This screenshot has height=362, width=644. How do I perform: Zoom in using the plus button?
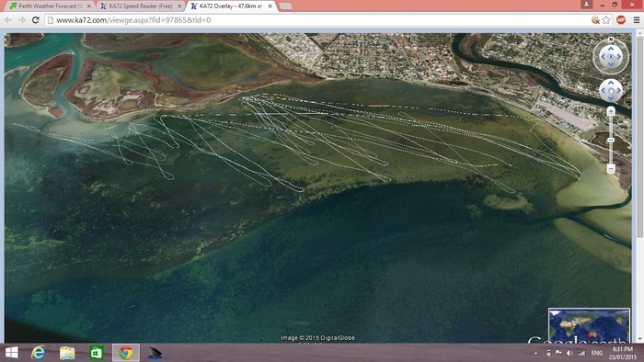611,111
